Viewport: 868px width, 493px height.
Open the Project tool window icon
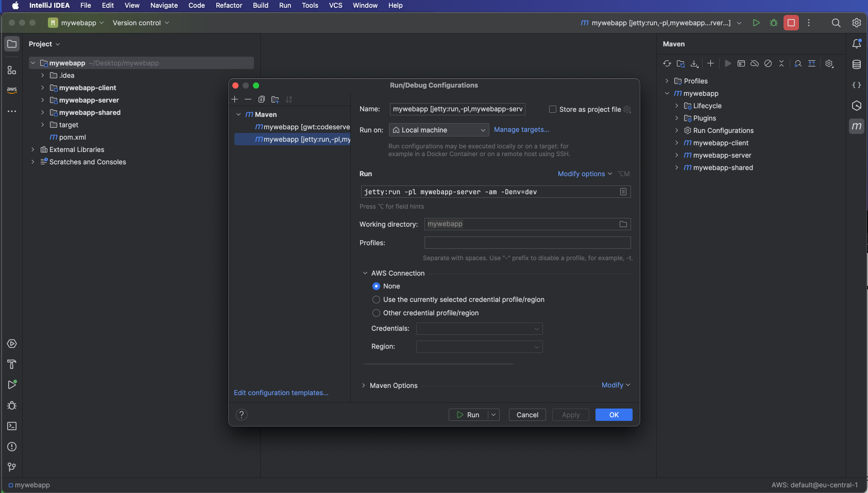pos(12,44)
